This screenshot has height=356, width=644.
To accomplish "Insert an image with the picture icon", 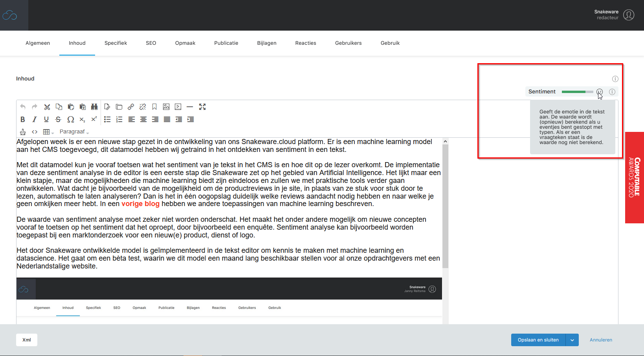I will (x=166, y=107).
